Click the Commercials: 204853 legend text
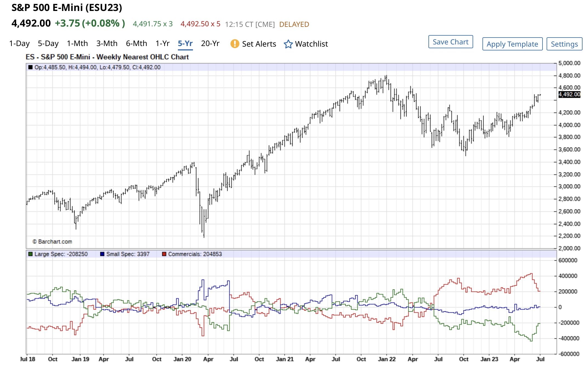Image resolution: width=588 pixels, height=387 pixels. point(195,254)
